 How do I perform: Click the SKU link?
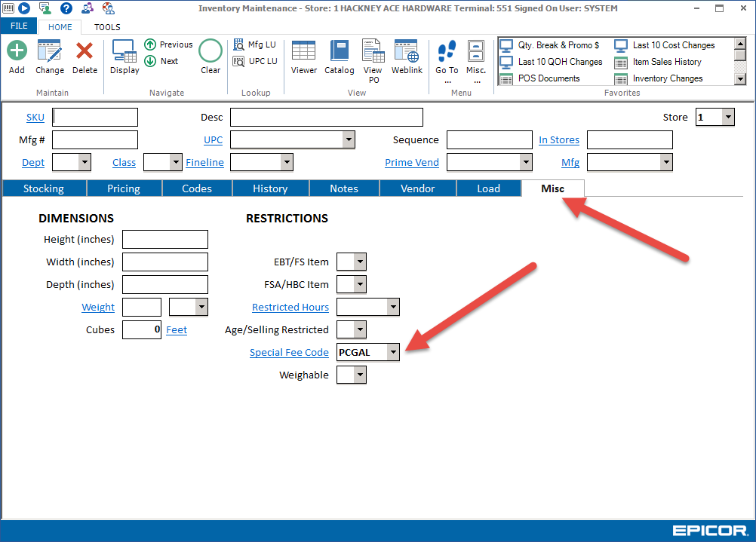35,117
